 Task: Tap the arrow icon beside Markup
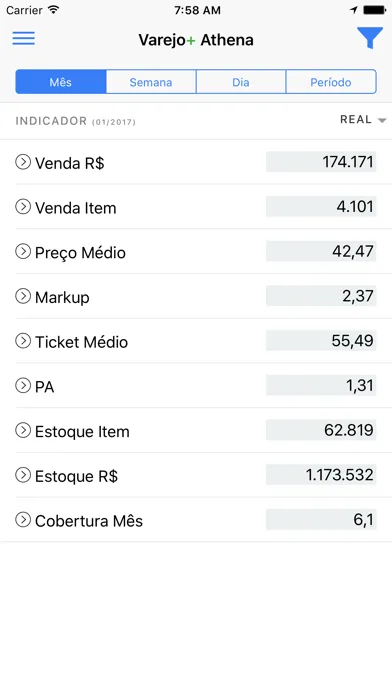pos(23,296)
